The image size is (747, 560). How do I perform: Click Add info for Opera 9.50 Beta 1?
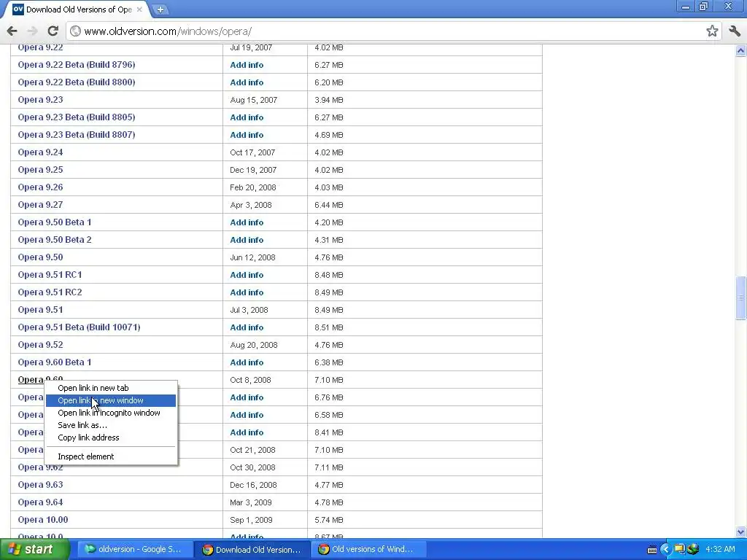click(x=247, y=222)
